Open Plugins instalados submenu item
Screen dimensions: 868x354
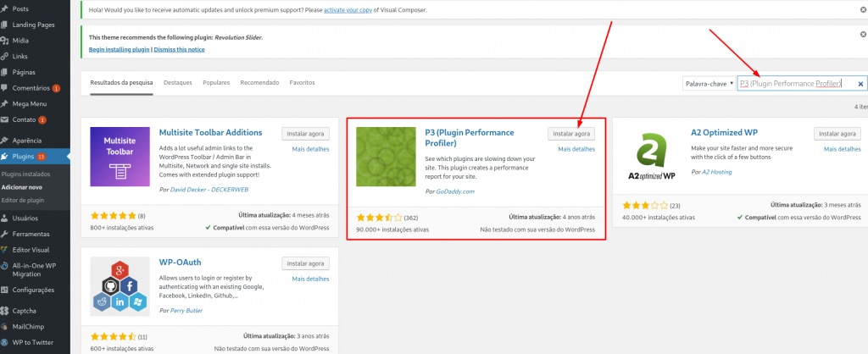click(25, 174)
